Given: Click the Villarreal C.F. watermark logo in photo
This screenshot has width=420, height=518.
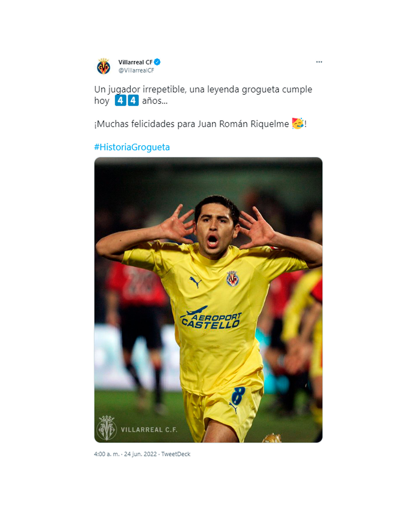Looking at the screenshot, I should point(107,428).
